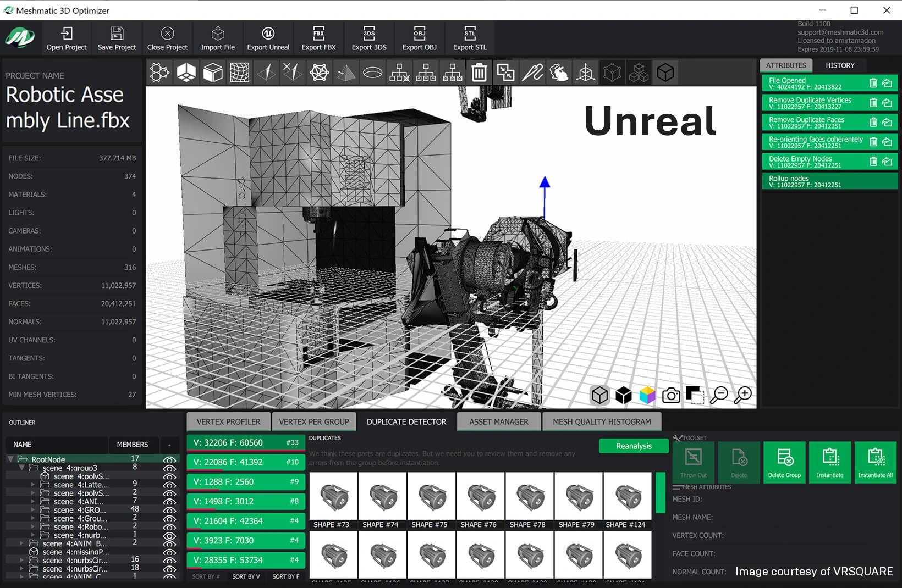Image resolution: width=902 pixels, height=588 pixels.
Task: Click the Export 3DS icon
Action: [x=369, y=34]
